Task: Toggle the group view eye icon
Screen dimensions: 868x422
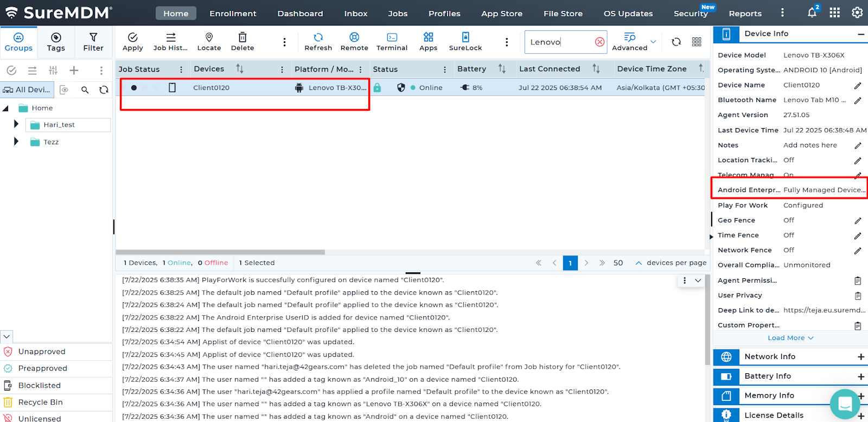Action: click(64, 89)
